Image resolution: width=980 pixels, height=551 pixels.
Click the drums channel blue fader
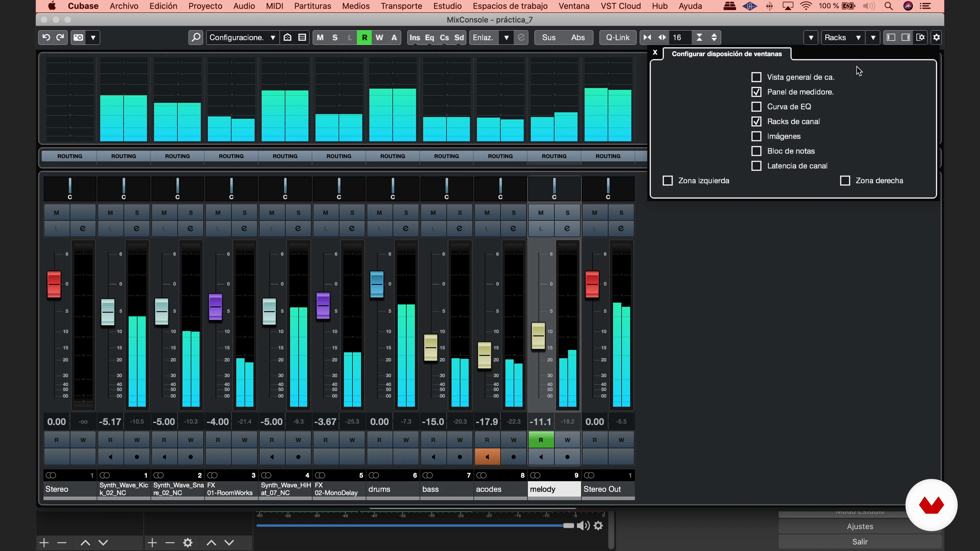click(377, 284)
